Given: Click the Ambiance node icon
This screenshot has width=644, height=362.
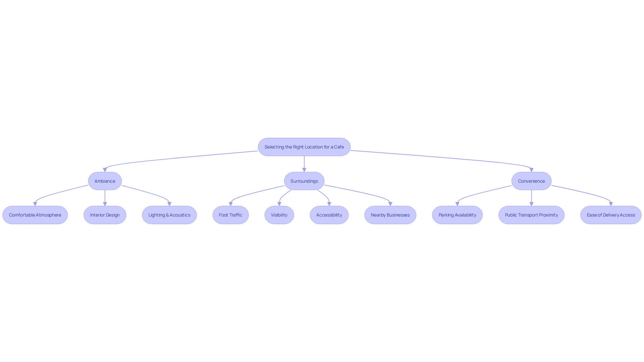Looking at the screenshot, I should point(105,181).
